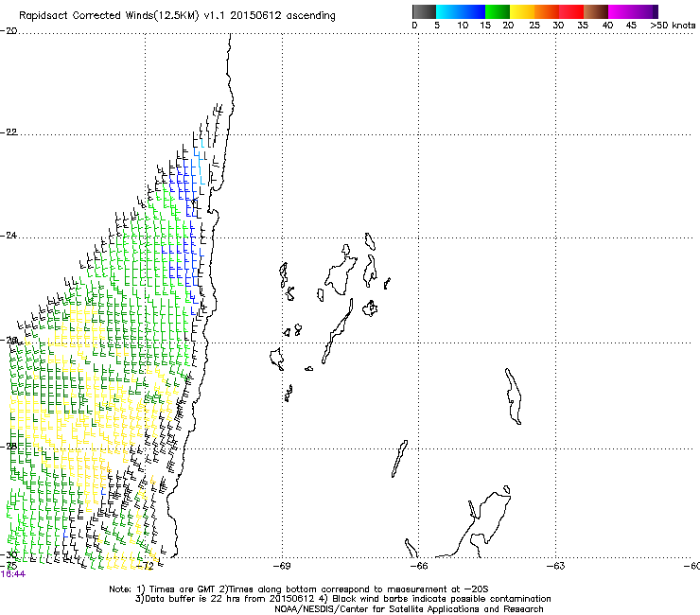Click the '-20' latitude label
Image resolution: width=700 pixels, height=615 pixels.
tap(9, 31)
